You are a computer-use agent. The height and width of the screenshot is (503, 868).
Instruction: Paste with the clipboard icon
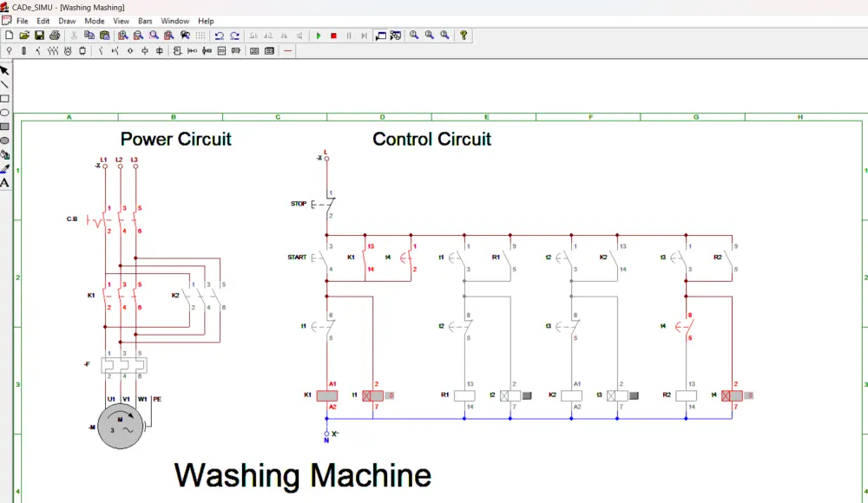tap(105, 36)
